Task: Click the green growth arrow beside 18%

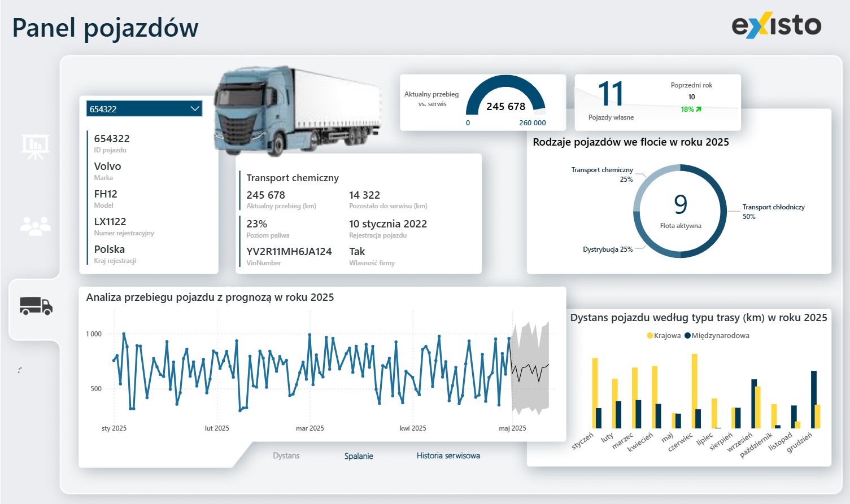Action: pos(699,109)
